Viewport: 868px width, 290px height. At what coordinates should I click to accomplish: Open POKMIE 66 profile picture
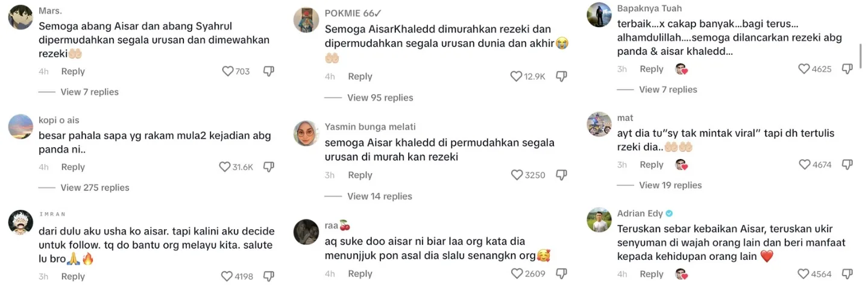306,20
